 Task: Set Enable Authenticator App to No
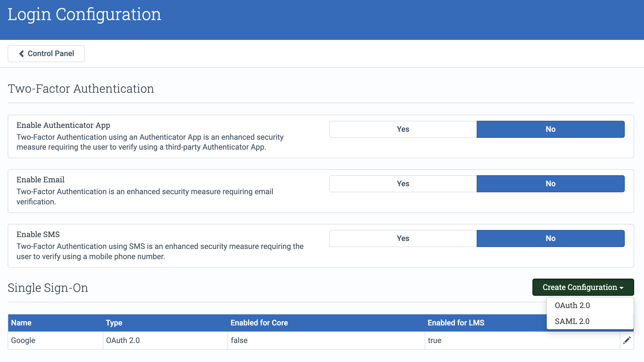click(550, 129)
